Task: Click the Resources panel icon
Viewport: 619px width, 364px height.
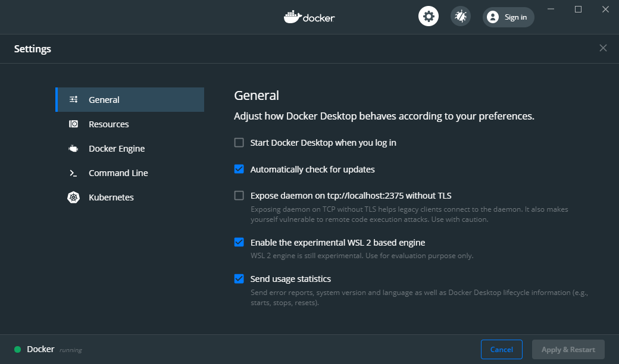Action: [x=74, y=124]
